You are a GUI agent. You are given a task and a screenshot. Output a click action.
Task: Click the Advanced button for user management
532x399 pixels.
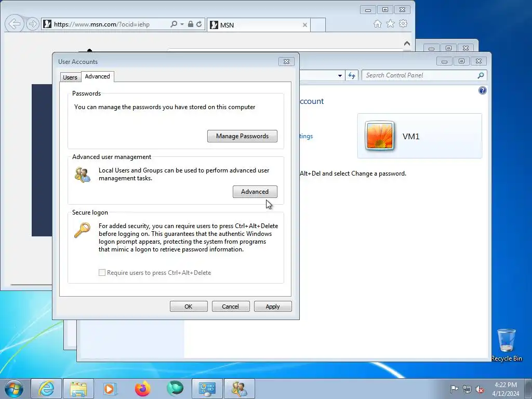(255, 192)
